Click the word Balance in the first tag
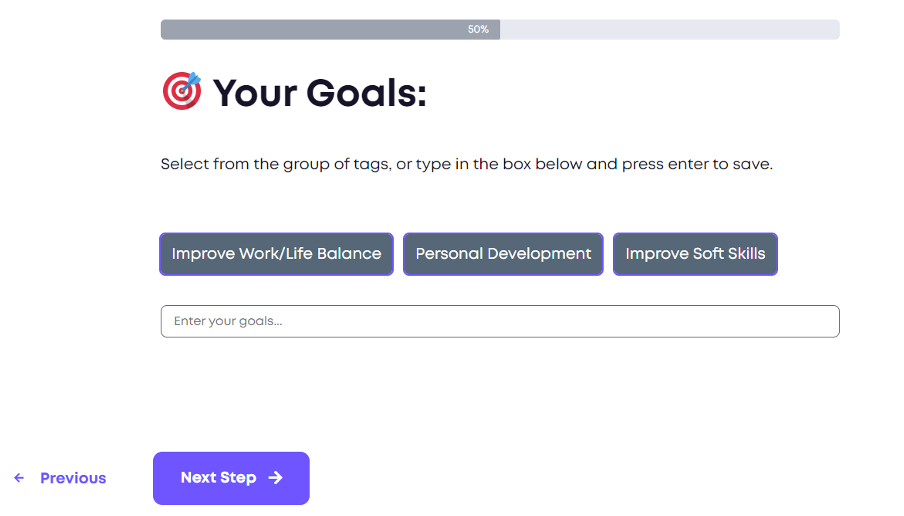Image resolution: width=904 pixels, height=516 pixels. click(349, 254)
